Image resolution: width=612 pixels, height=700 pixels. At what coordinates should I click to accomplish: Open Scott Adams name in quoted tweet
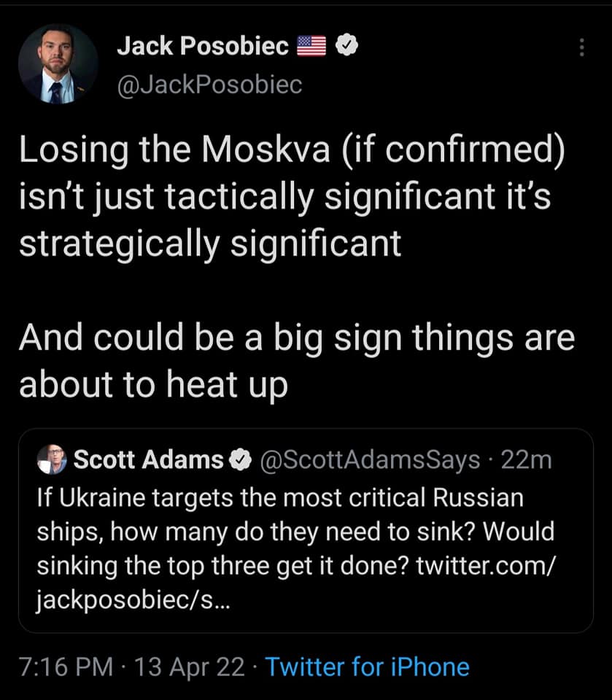coord(149,459)
